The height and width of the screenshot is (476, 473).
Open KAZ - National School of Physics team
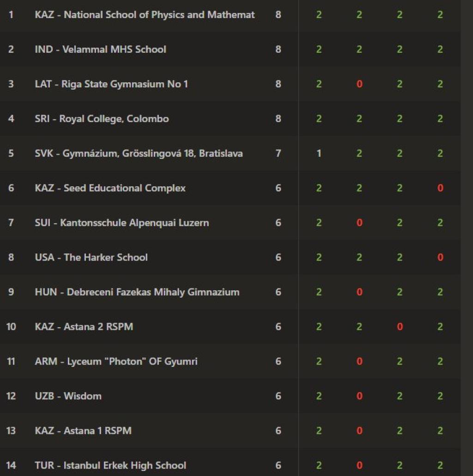[145, 15]
